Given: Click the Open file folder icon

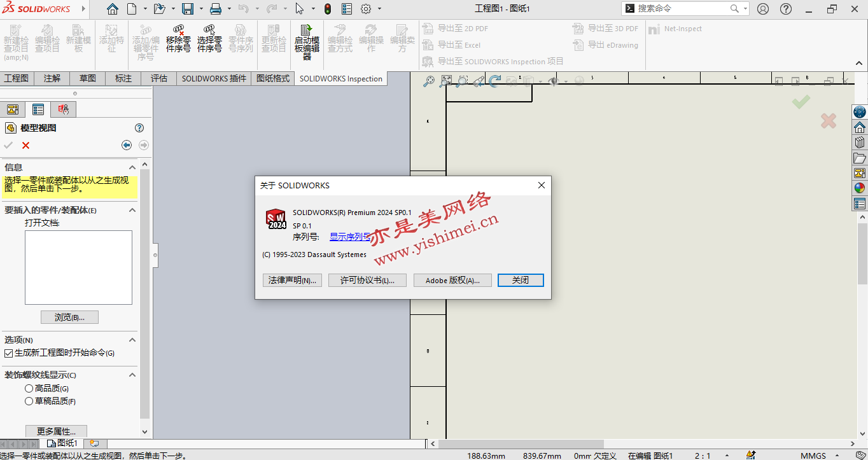Looking at the screenshot, I should point(159,9).
